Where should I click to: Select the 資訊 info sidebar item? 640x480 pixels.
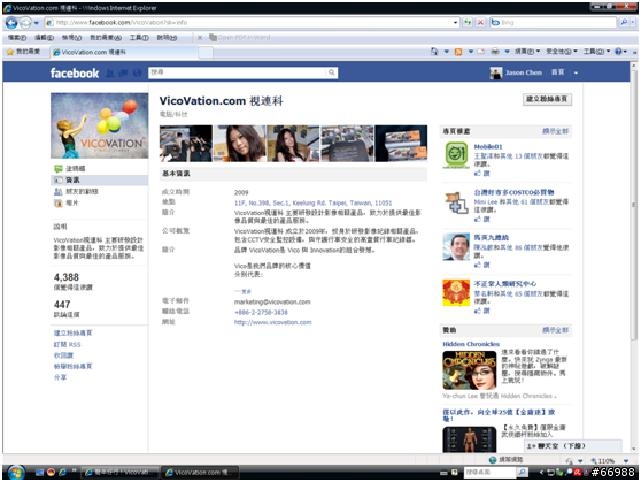[100, 180]
